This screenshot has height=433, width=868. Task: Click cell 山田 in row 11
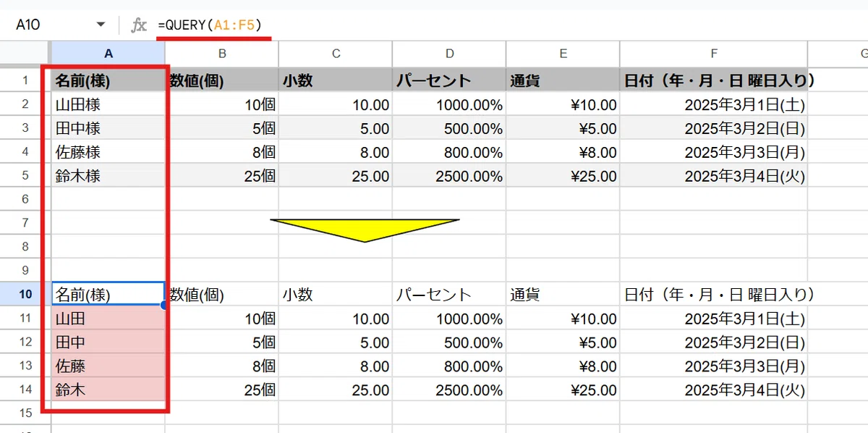point(108,318)
